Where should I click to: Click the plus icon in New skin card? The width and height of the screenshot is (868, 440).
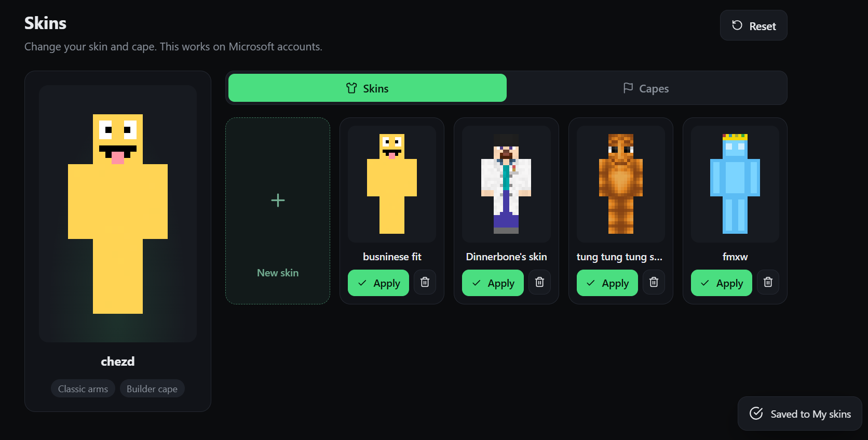(278, 200)
